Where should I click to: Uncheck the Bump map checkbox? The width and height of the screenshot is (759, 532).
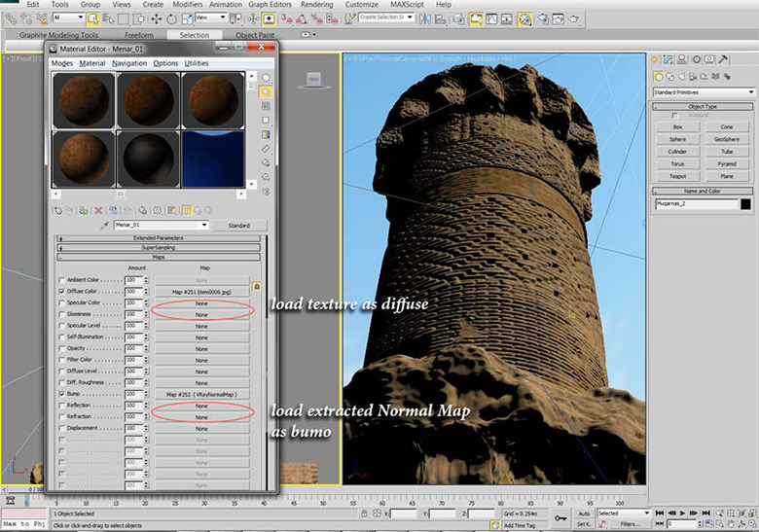pos(60,394)
